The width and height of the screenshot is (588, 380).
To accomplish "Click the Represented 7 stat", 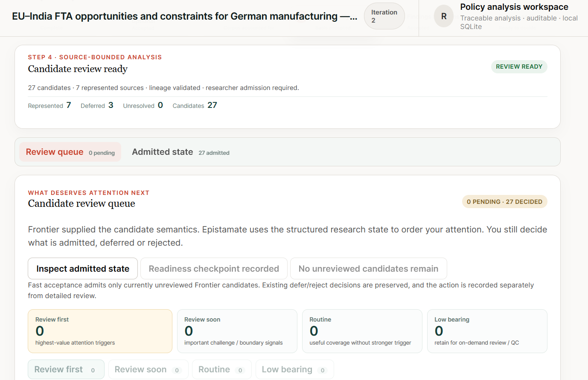I will [49, 105].
